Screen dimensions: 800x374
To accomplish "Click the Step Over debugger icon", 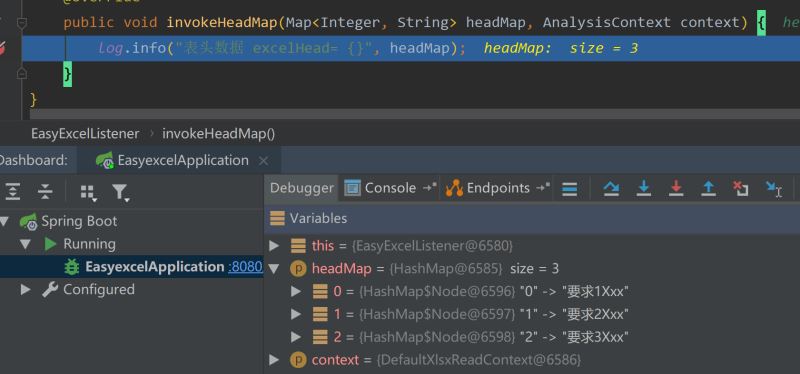I will pos(611,188).
